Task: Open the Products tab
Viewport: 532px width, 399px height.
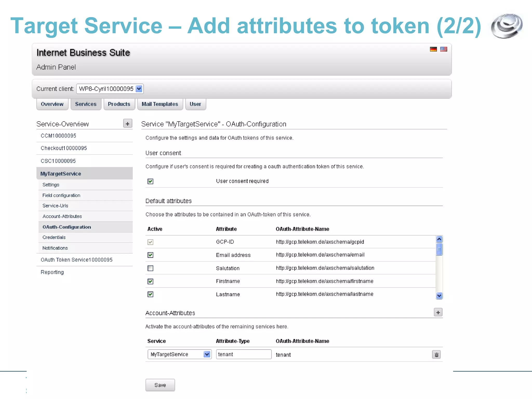Action: click(119, 104)
